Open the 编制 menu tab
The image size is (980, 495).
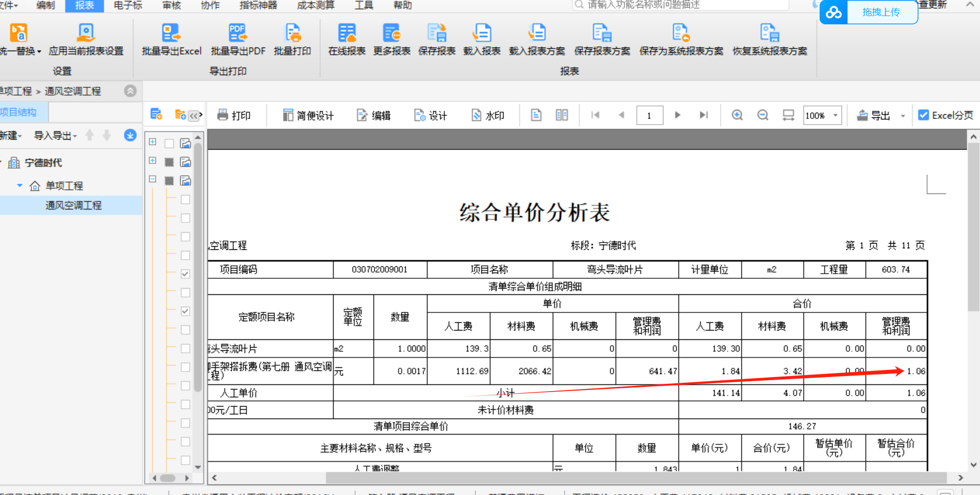click(46, 5)
